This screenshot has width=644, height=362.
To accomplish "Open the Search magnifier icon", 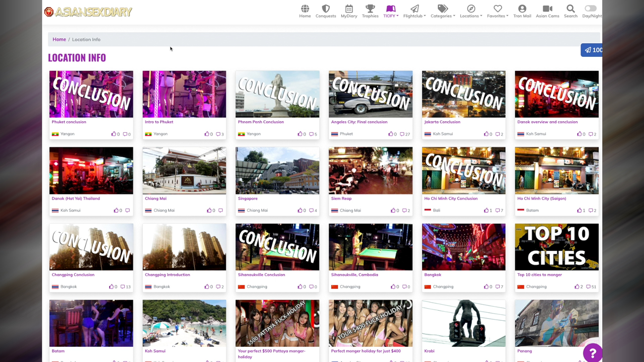I will [571, 9].
